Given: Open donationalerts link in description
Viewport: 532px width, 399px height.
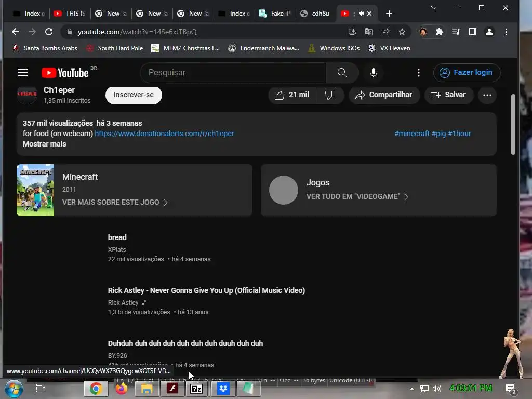Looking at the screenshot, I should tap(164, 134).
